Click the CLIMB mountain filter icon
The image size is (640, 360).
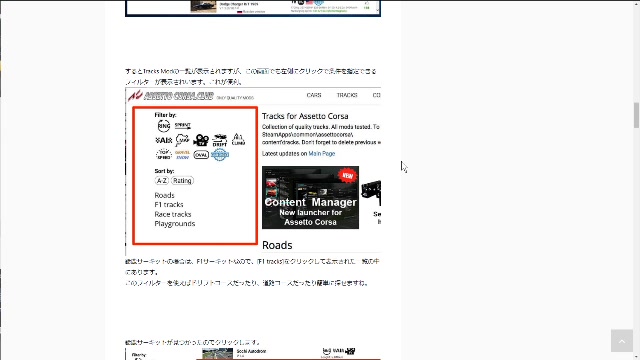[238, 140]
